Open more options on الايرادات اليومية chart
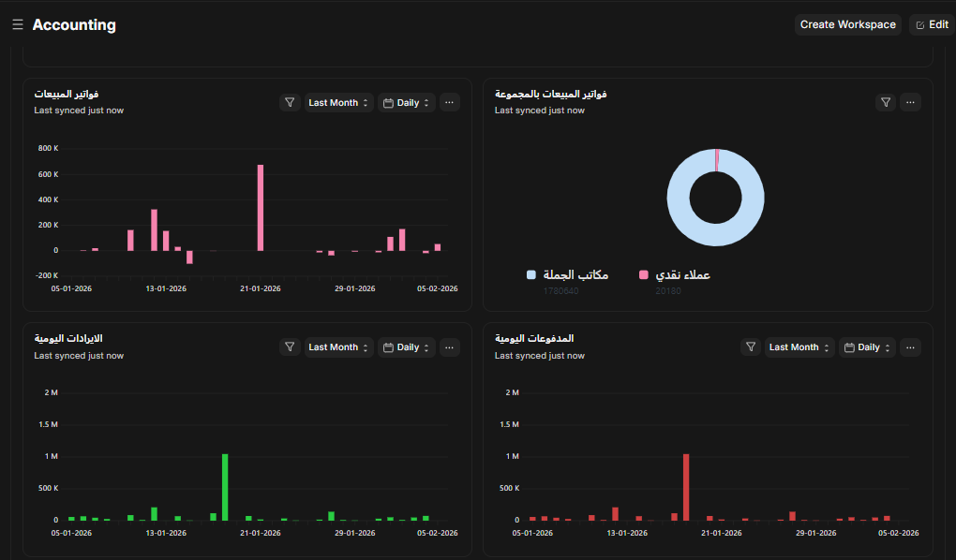This screenshot has width=956, height=560. click(x=450, y=347)
